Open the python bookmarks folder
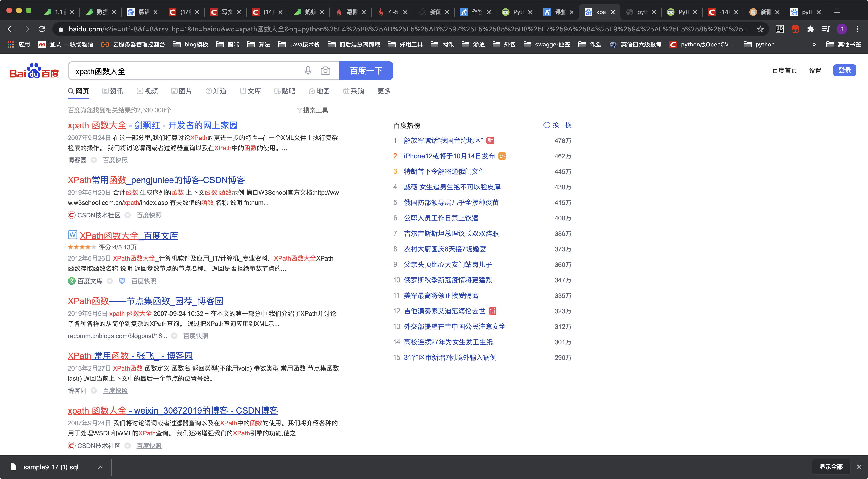 pyautogui.click(x=759, y=45)
